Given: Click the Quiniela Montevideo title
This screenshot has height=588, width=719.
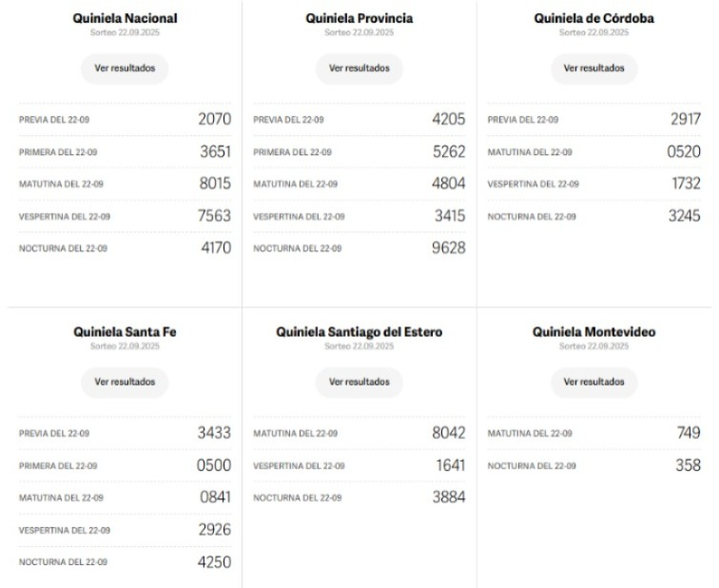Looking at the screenshot, I should [593, 332].
